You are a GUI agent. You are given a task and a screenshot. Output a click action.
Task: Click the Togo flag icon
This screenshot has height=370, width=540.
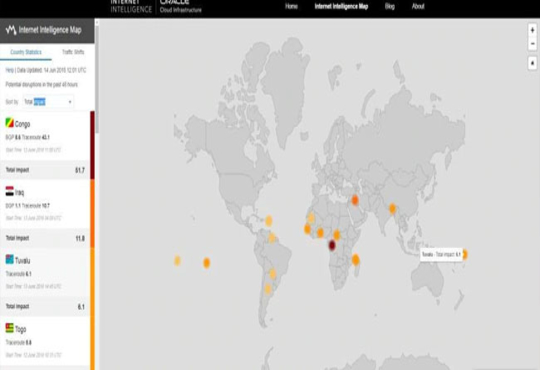coord(10,328)
